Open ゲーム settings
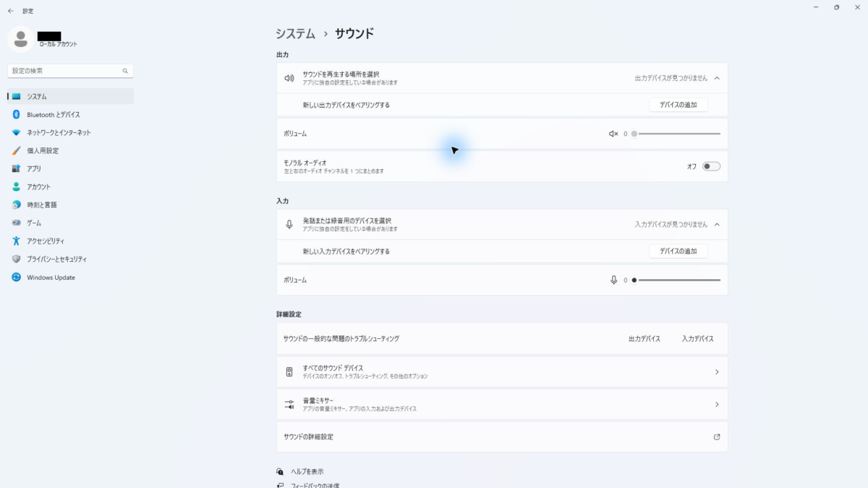This screenshot has width=868, height=488. (x=71, y=223)
